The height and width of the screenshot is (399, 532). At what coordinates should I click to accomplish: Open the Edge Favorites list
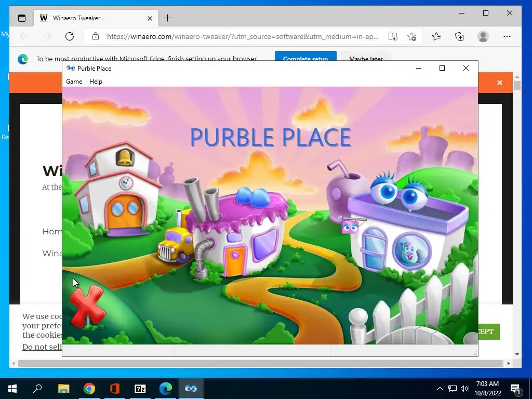pos(436,36)
